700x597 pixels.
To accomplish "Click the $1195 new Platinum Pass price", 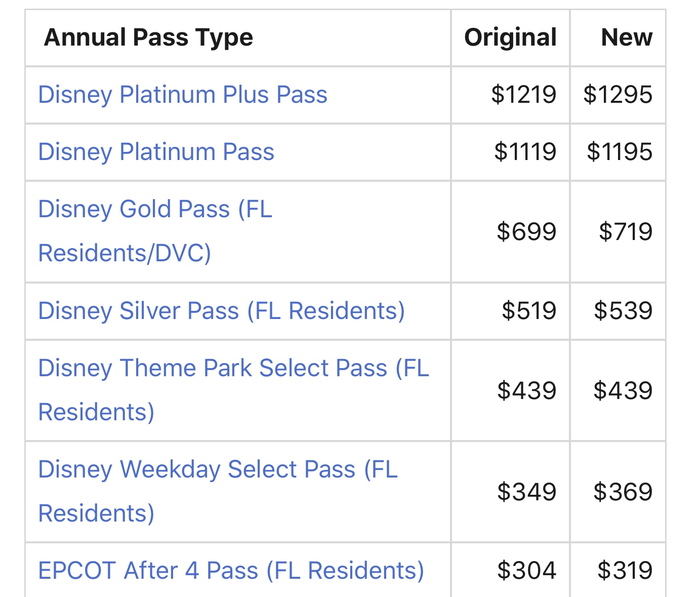I will pyautogui.click(x=620, y=152).
